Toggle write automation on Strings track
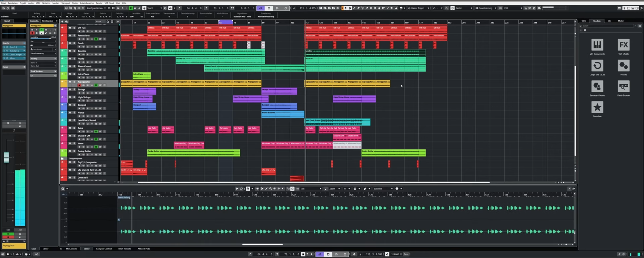644x258 pixels. [x=100, y=93]
